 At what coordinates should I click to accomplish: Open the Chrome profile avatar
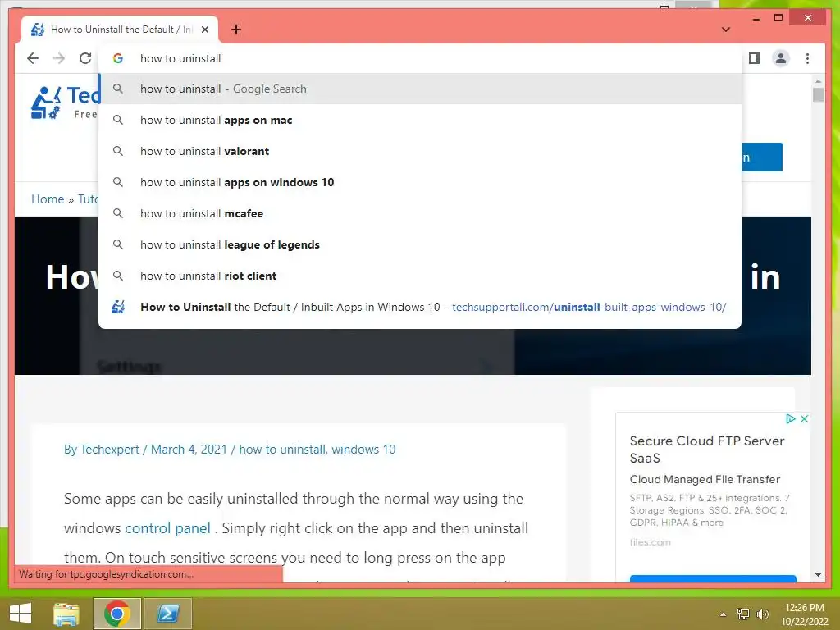pyautogui.click(x=781, y=58)
